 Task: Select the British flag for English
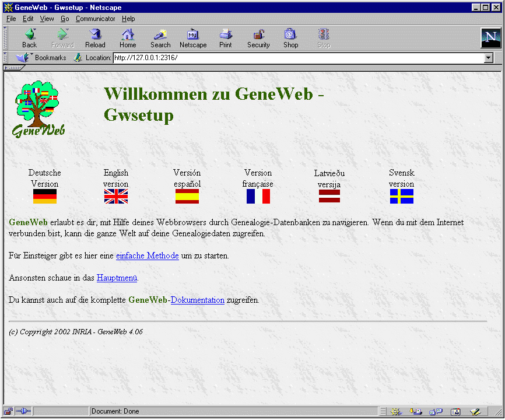(x=116, y=196)
